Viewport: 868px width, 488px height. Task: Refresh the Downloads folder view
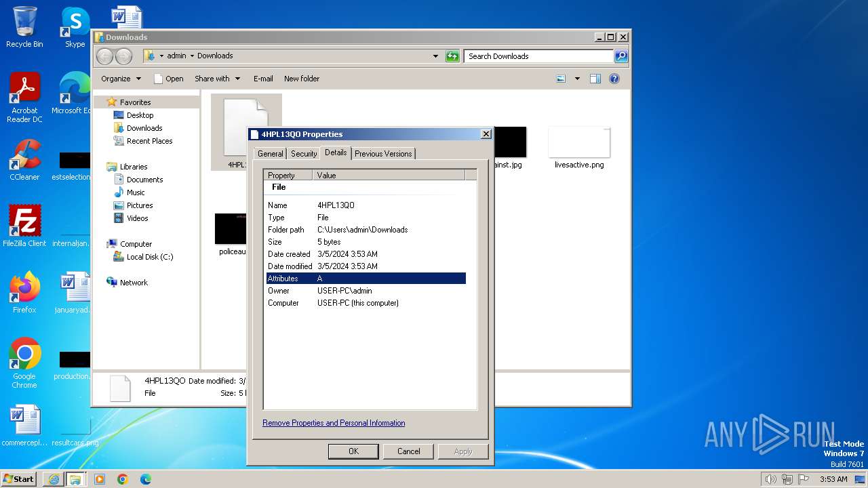[x=452, y=56]
